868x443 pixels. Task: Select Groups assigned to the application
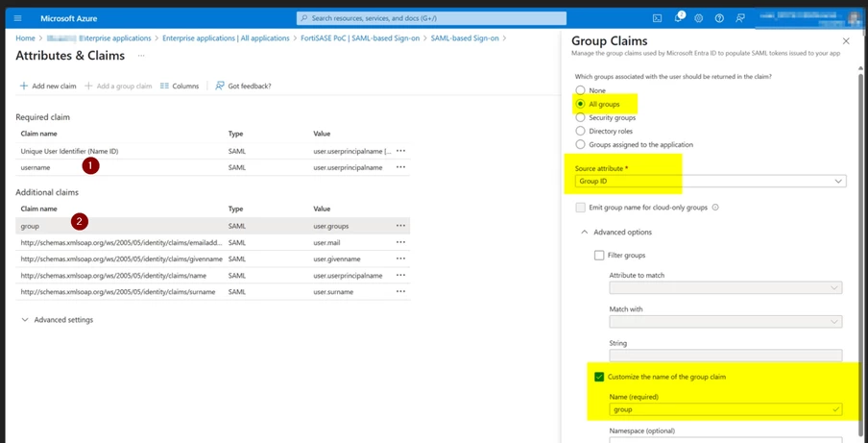coord(580,144)
